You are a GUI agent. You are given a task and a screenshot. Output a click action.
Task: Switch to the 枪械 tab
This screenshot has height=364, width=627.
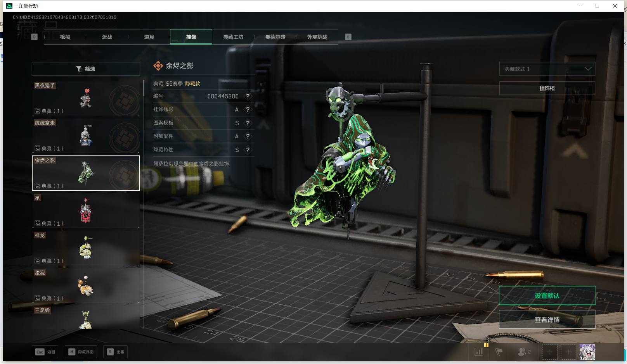(x=65, y=37)
